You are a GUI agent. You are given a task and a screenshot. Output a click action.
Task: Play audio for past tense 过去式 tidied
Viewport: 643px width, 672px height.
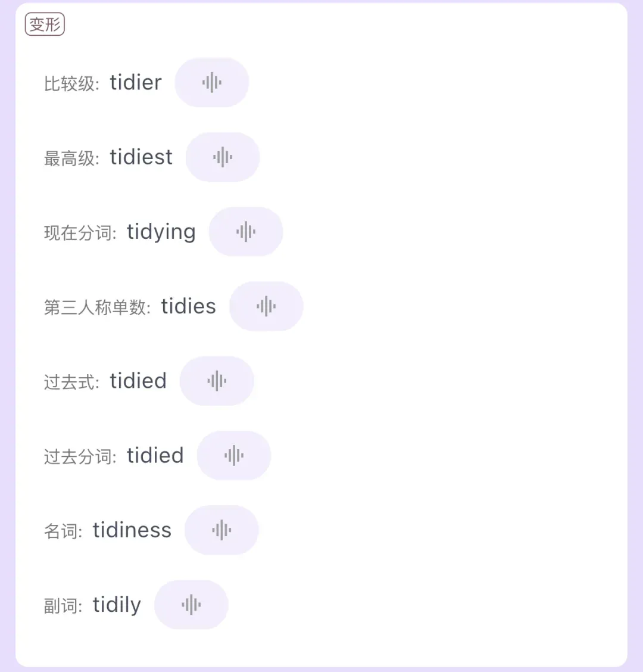click(217, 381)
